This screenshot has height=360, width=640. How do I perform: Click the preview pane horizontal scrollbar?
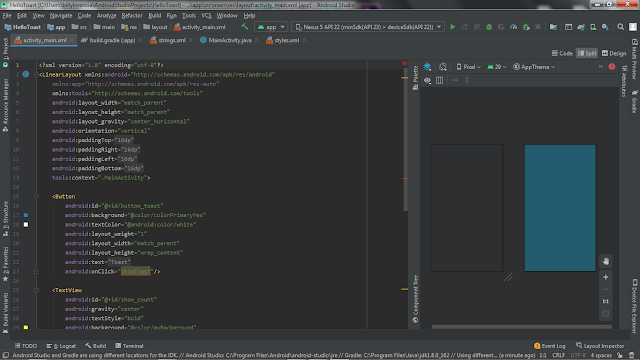(522, 327)
